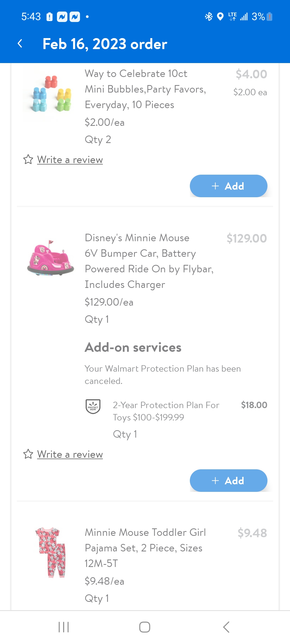Write a review for Minnie Bumper Car

70,455
